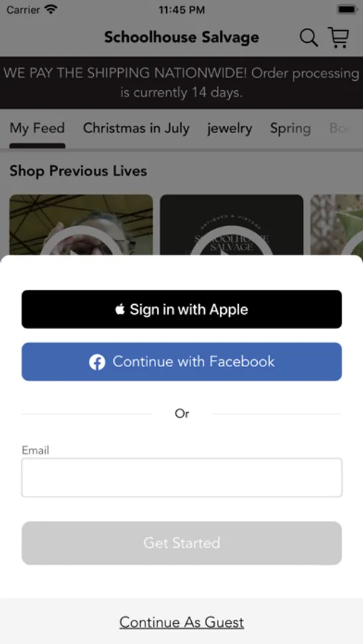Focus the Email input field
The height and width of the screenshot is (644, 363).
182,478
